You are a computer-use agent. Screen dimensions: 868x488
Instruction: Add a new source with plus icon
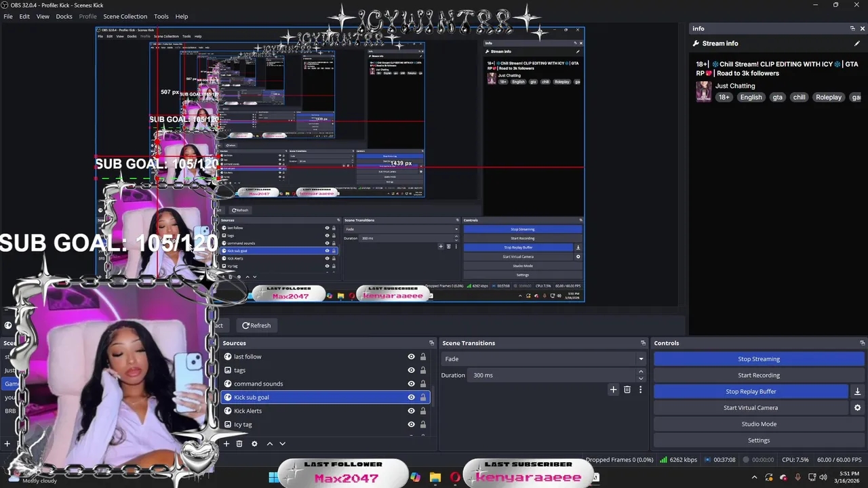click(226, 444)
